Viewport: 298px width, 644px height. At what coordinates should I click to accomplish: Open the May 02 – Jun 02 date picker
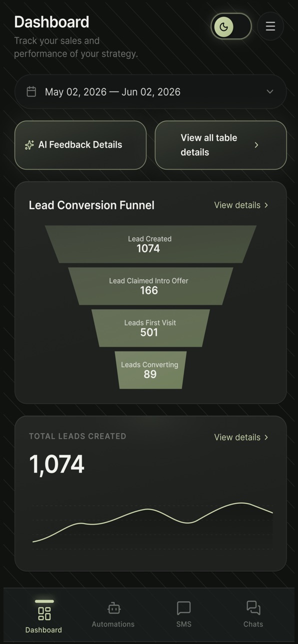(x=150, y=92)
